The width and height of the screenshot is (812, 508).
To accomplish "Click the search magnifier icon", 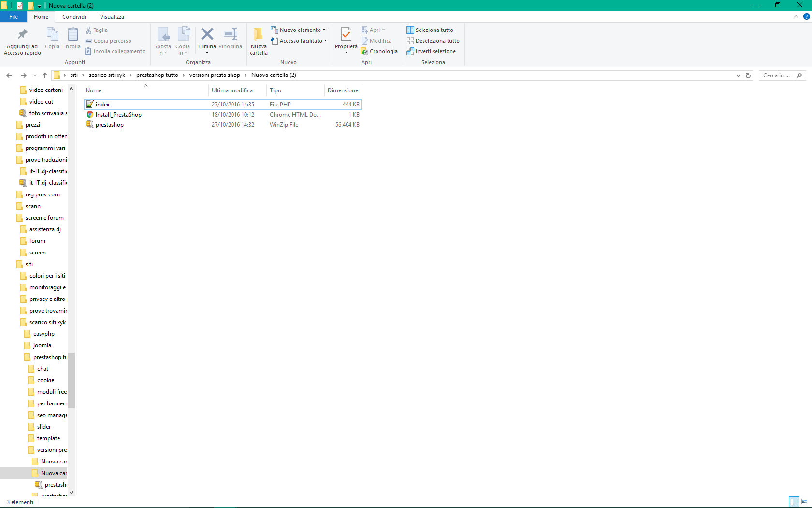I will point(799,75).
